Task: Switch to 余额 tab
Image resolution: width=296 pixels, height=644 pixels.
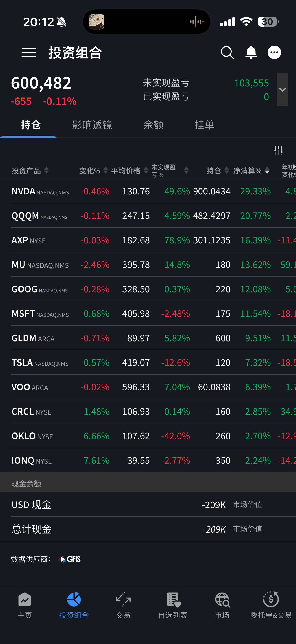Action: 153,125
